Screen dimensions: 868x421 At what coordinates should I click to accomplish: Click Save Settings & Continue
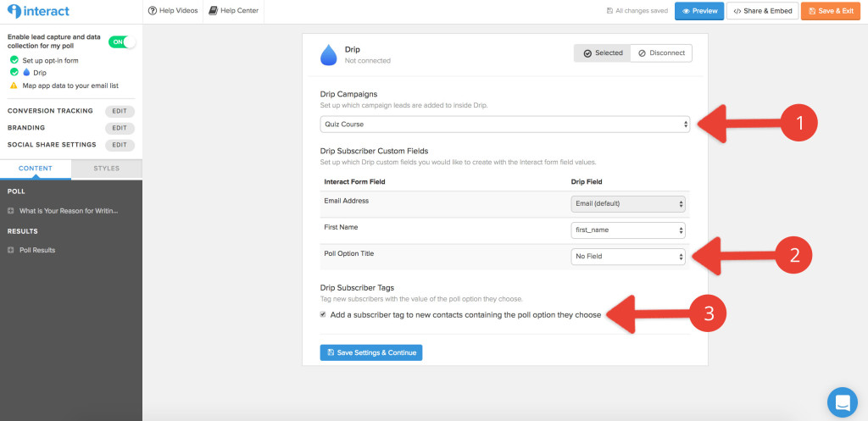371,352
